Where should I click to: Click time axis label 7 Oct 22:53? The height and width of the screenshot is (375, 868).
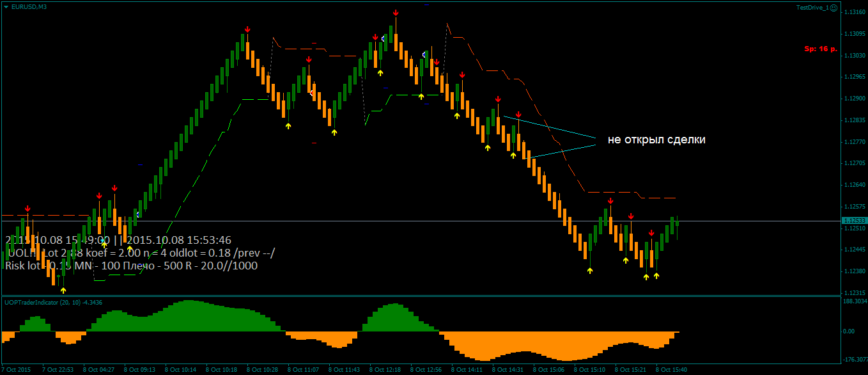tap(57, 370)
